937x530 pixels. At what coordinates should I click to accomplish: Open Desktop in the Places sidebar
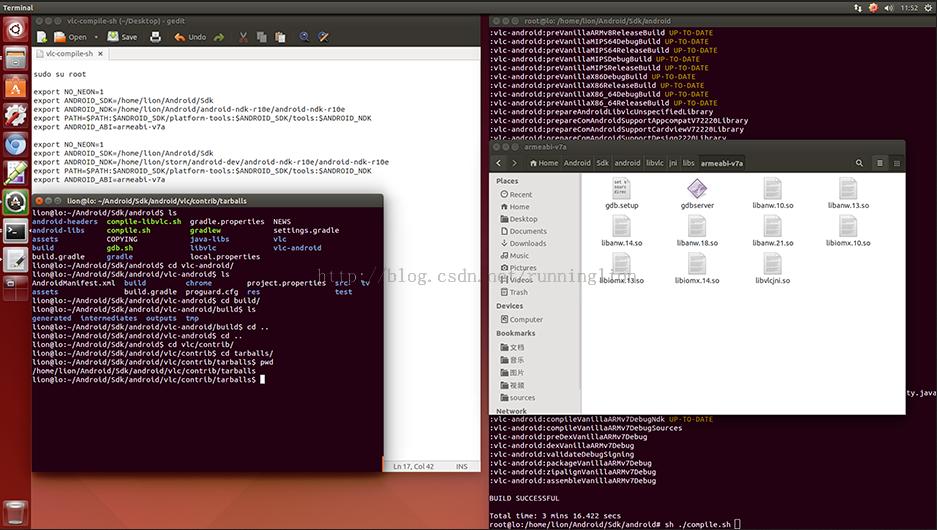(519, 219)
